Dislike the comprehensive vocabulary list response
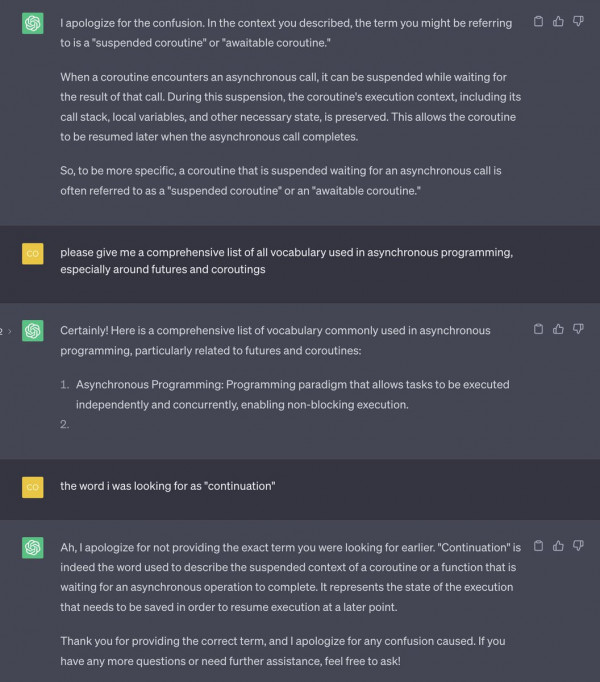Viewport: 600px width, 682px height. [x=578, y=329]
